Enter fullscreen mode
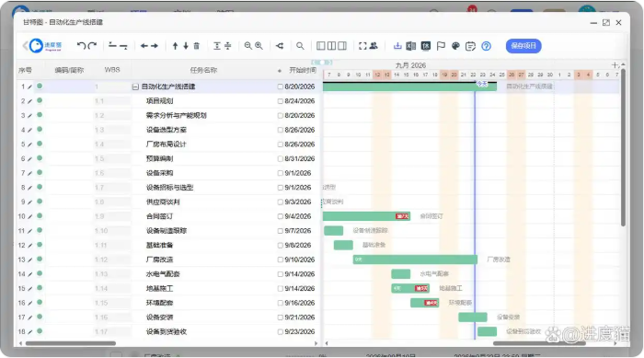 362,46
